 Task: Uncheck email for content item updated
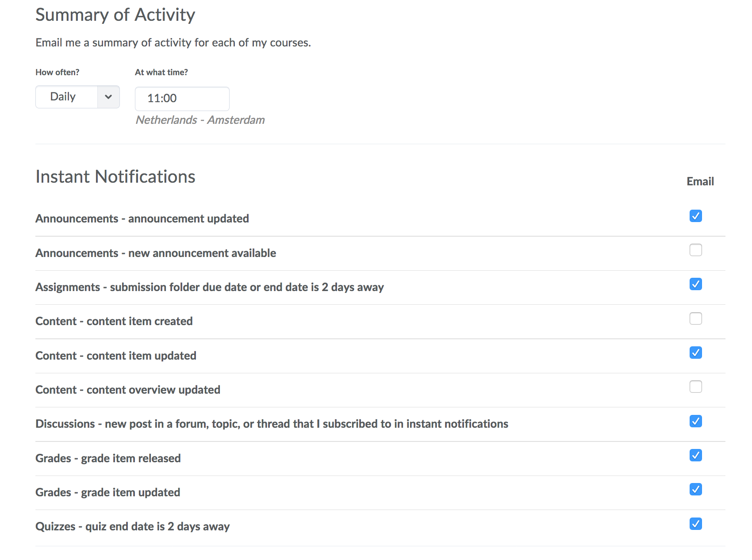[x=695, y=353]
